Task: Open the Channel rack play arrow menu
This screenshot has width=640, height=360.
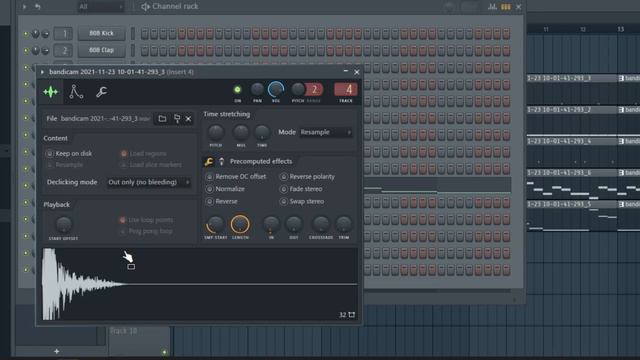Action: 24,7
